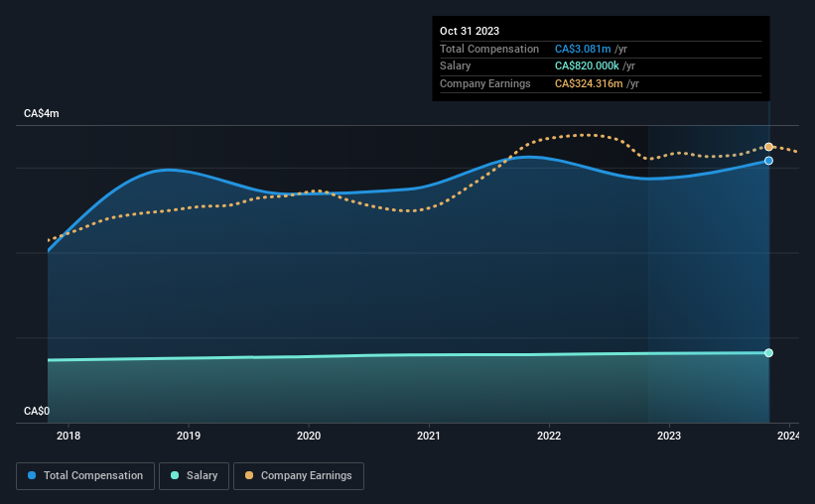Click the 2022 x-axis label

tap(549, 436)
